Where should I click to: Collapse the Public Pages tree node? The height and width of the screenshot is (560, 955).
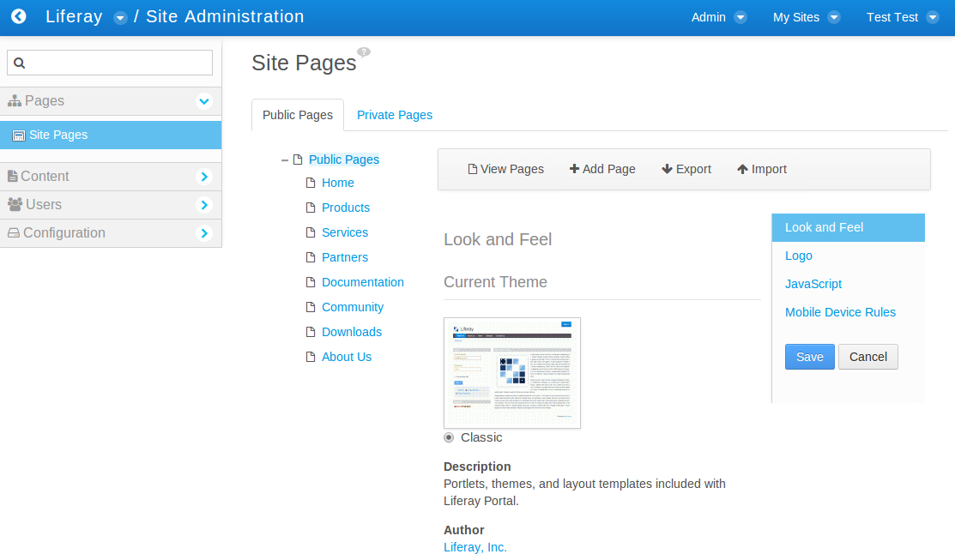[x=284, y=160]
